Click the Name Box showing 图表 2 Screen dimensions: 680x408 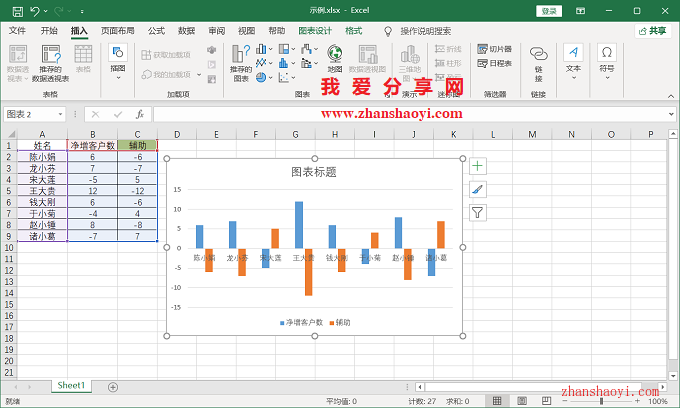[x=34, y=114]
